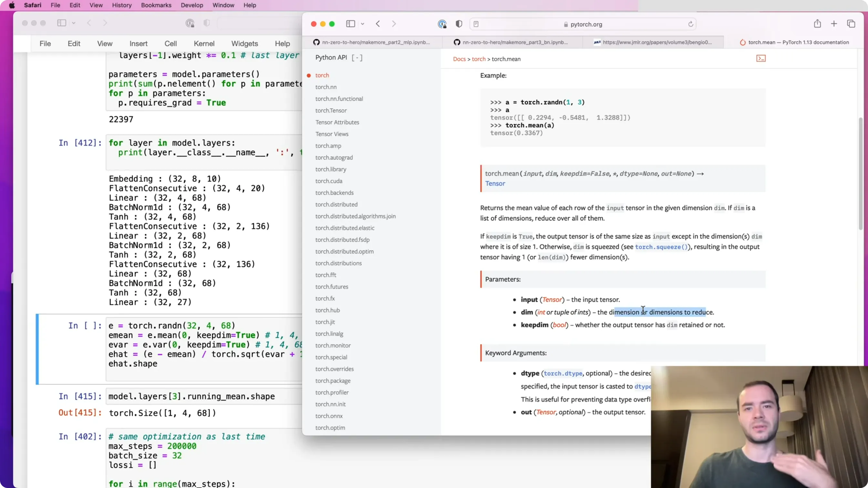Follow the Docs breadcrumb link
The width and height of the screenshot is (868, 488).
tap(459, 59)
